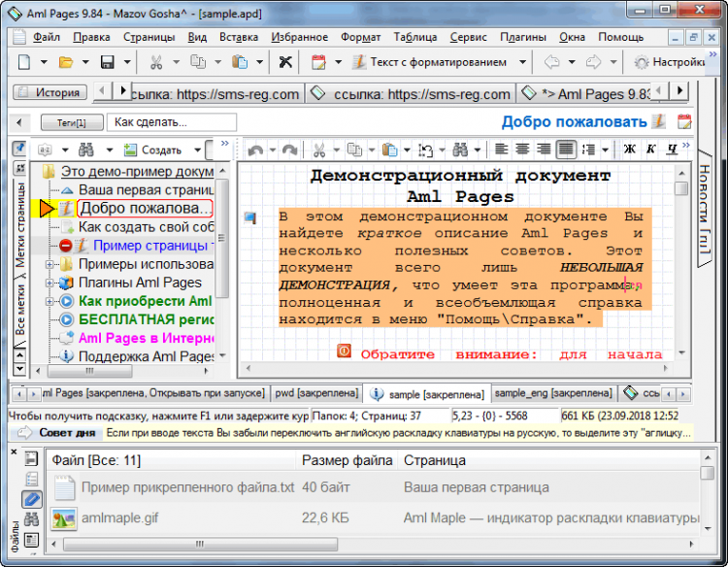Image resolution: width=728 pixels, height=567 pixels.
Task: Expand the Плагины Aml Pages tree node
Action: point(50,283)
